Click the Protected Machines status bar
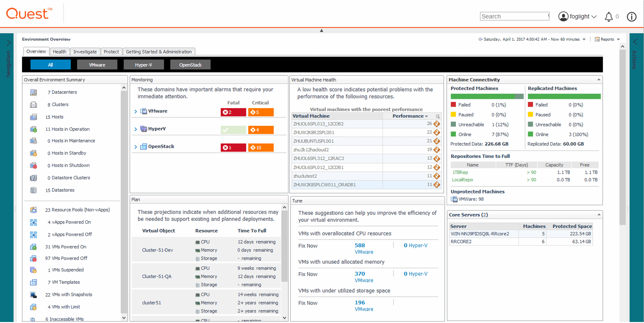644x323 pixels. pos(487,96)
